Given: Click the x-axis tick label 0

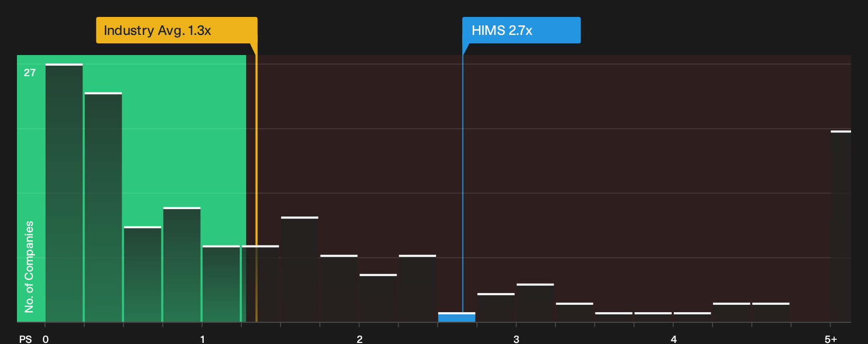Looking at the screenshot, I should click(x=46, y=339).
